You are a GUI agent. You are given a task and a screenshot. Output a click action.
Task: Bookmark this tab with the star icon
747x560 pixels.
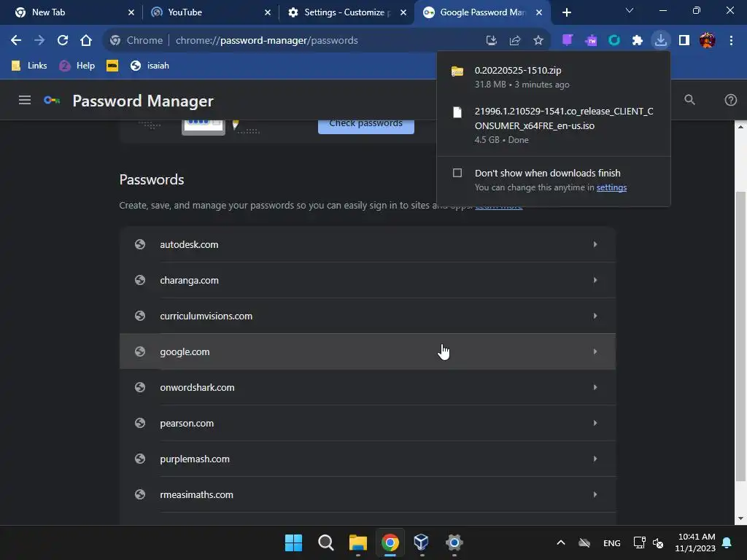coord(538,41)
